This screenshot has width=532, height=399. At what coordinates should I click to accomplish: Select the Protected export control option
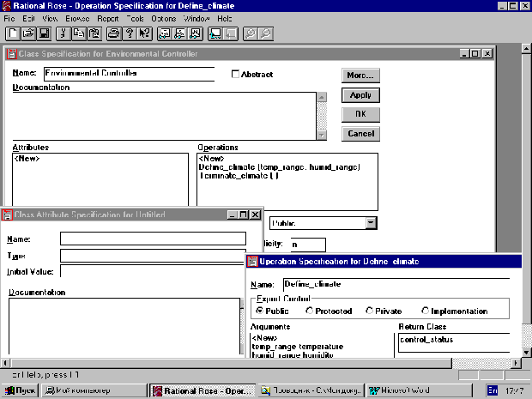click(x=311, y=311)
